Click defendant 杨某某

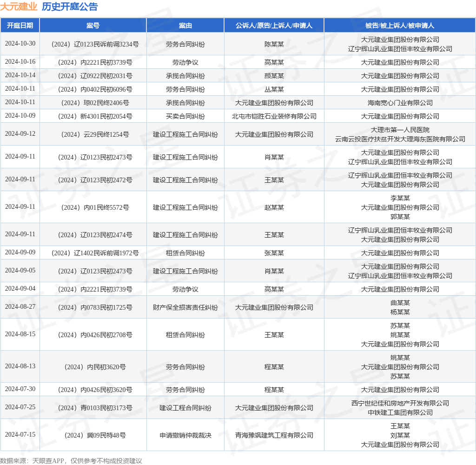point(400,312)
